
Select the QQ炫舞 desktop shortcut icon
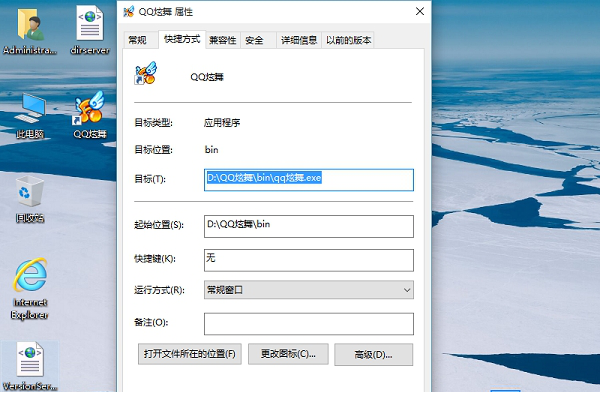click(x=90, y=115)
